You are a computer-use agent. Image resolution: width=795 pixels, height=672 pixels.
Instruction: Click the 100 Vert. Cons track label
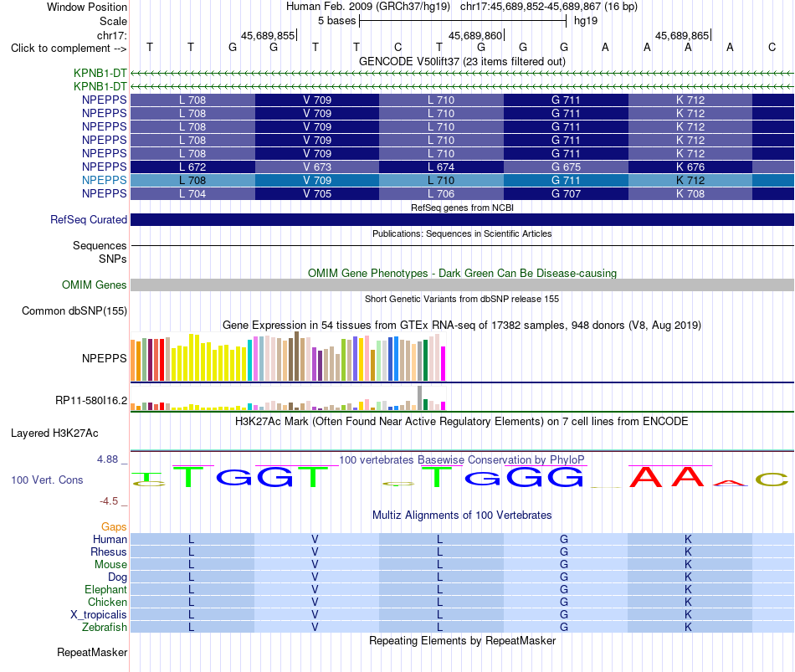pos(47,480)
